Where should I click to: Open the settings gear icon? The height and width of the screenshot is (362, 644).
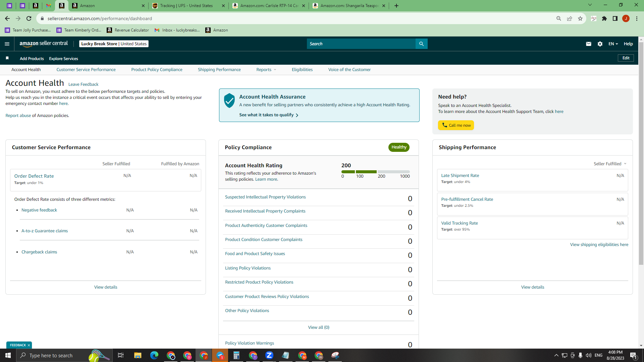[x=600, y=44]
